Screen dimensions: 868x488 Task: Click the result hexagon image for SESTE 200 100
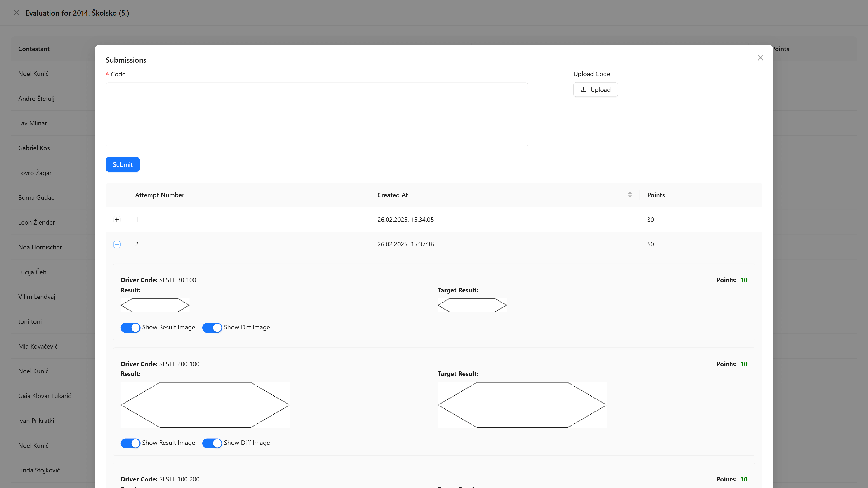[x=205, y=405]
